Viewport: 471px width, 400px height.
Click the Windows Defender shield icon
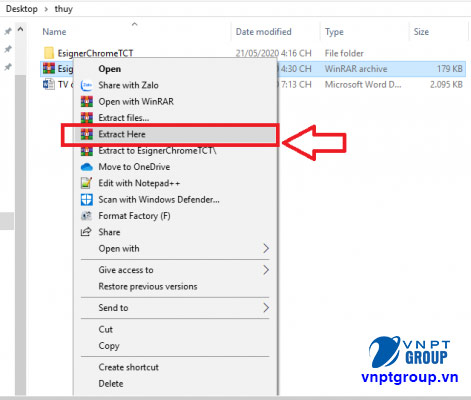point(87,200)
